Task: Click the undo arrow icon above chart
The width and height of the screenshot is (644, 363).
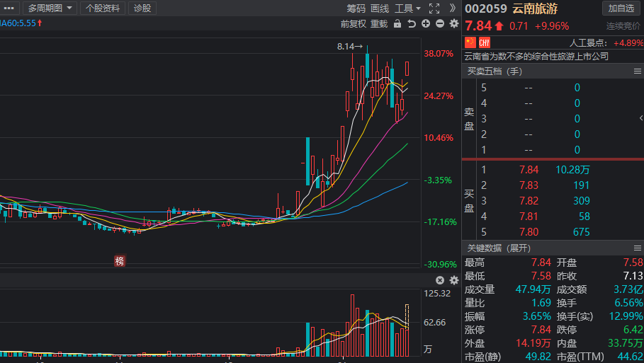Action: coord(412,23)
